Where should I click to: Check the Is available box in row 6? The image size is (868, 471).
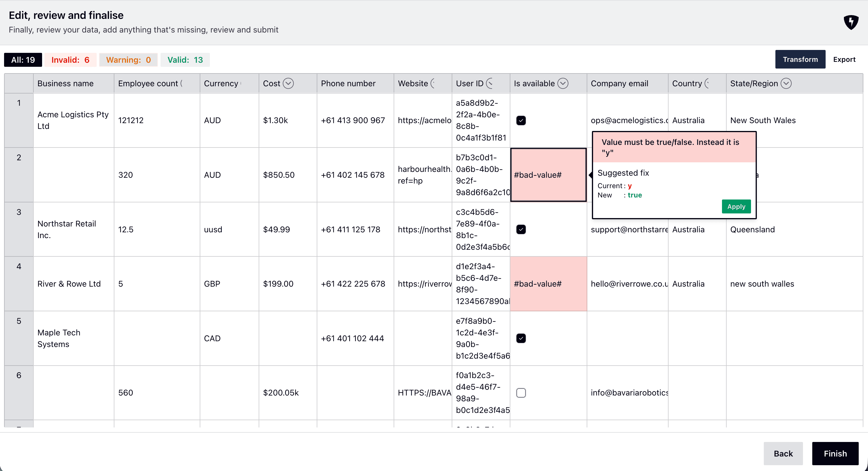tap(521, 393)
